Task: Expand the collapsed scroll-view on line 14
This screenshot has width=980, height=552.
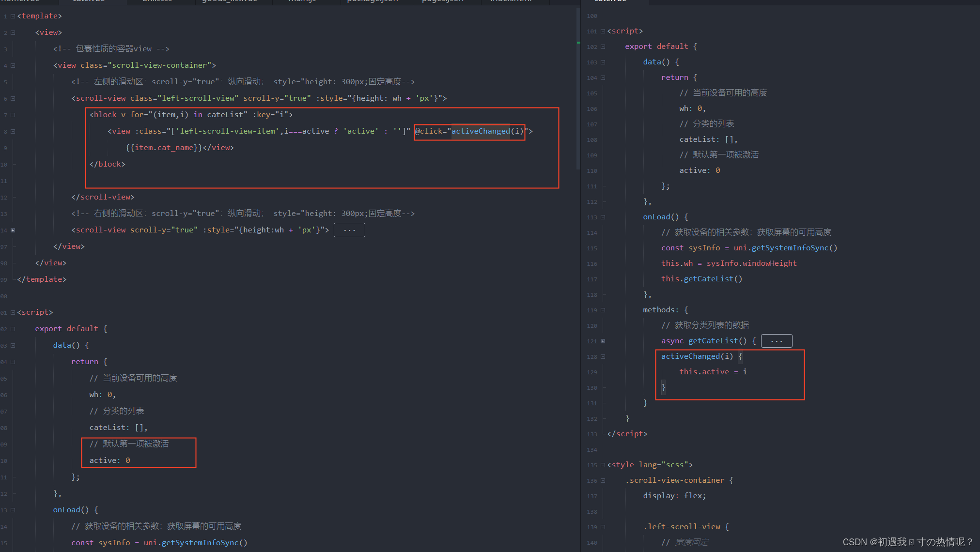Action: pos(13,230)
